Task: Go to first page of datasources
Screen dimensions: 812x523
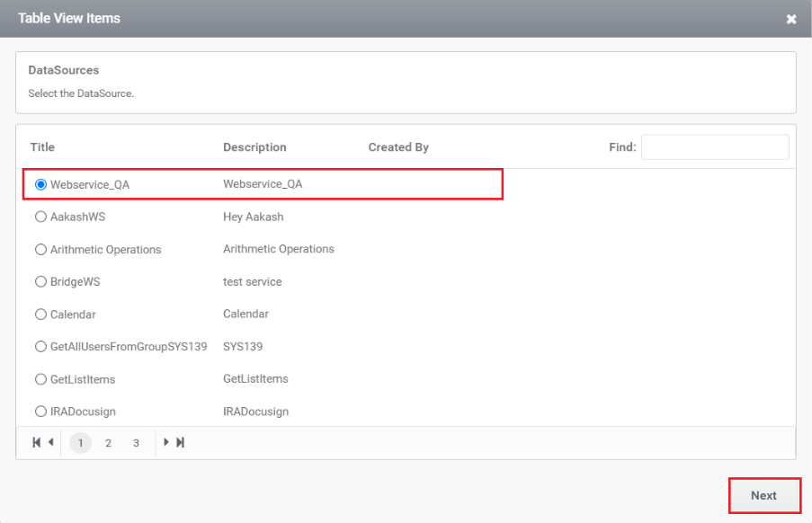Action: (36, 442)
